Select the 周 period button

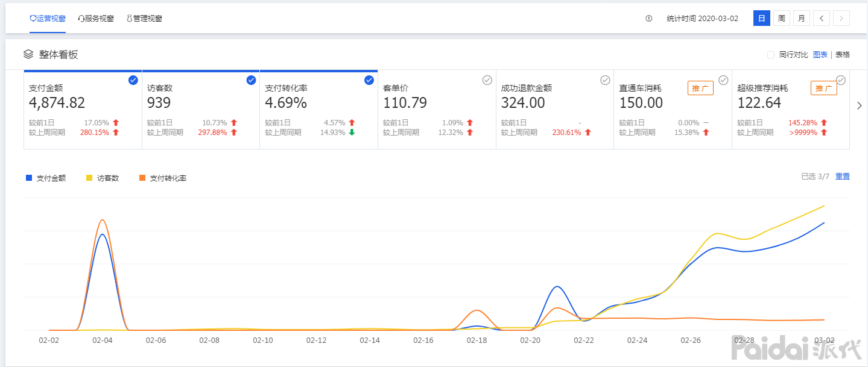(782, 18)
